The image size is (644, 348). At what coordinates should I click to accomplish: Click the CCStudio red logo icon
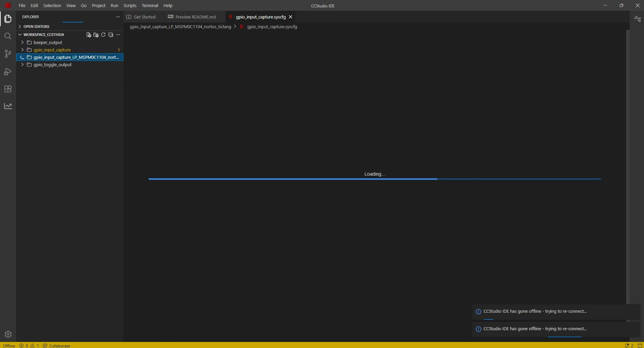pos(8,5)
